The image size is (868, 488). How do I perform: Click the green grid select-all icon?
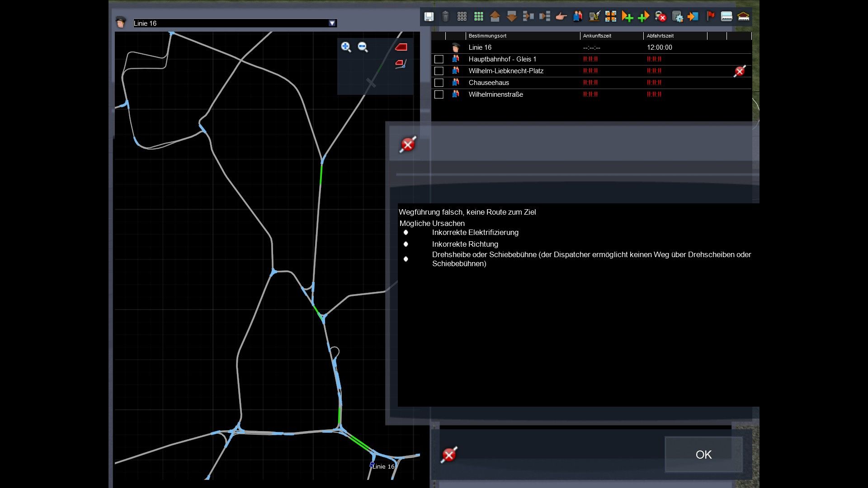[478, 17]
